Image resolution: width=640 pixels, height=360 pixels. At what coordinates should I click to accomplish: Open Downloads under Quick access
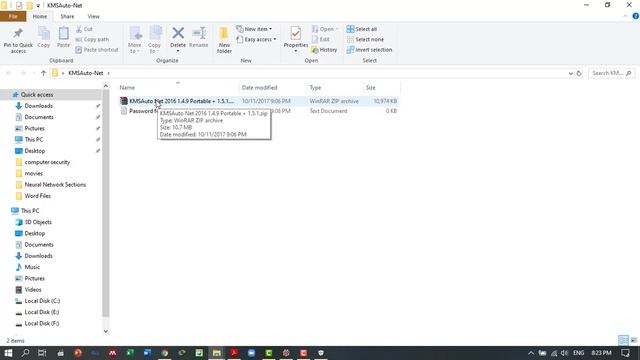click(38, 106)
